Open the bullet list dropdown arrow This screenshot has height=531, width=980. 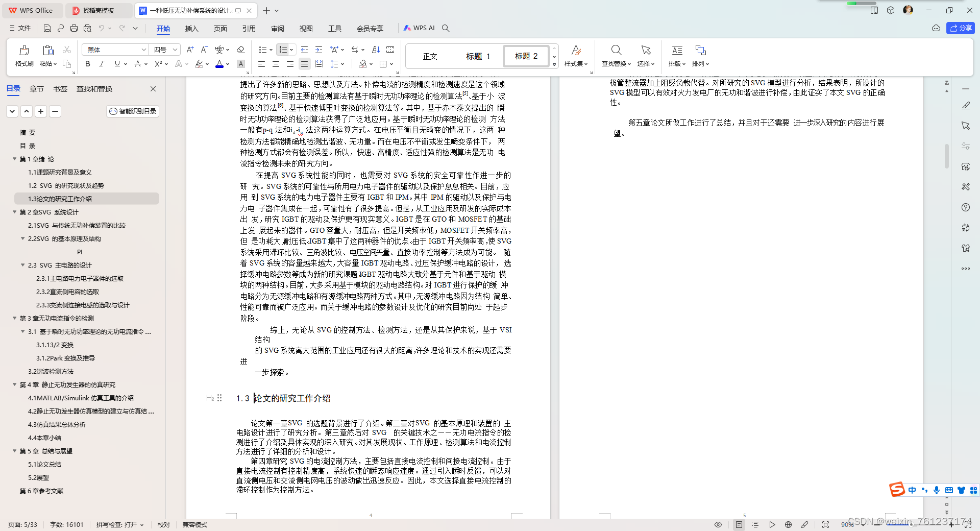click(x=271, y=50)
